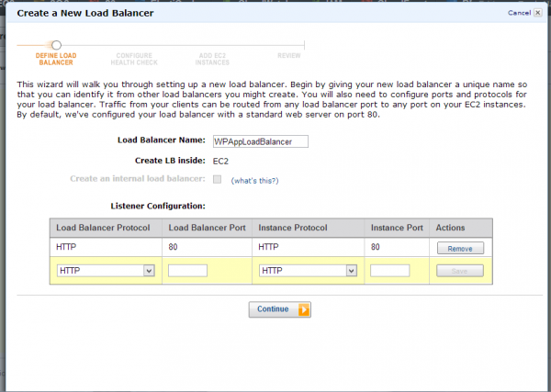The width and height of the screenshot is (551, 392).
Task: Open the "what's this?" help link
Action: 254,181
